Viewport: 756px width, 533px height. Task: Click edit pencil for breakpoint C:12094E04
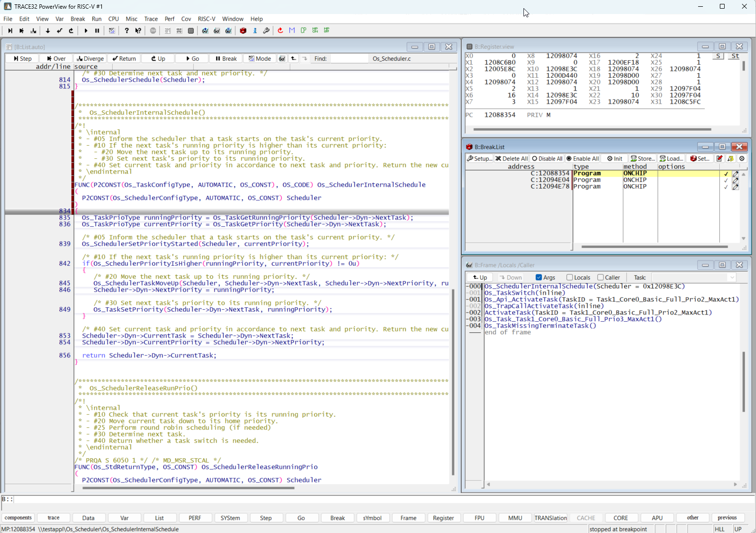tap(735, 180)
